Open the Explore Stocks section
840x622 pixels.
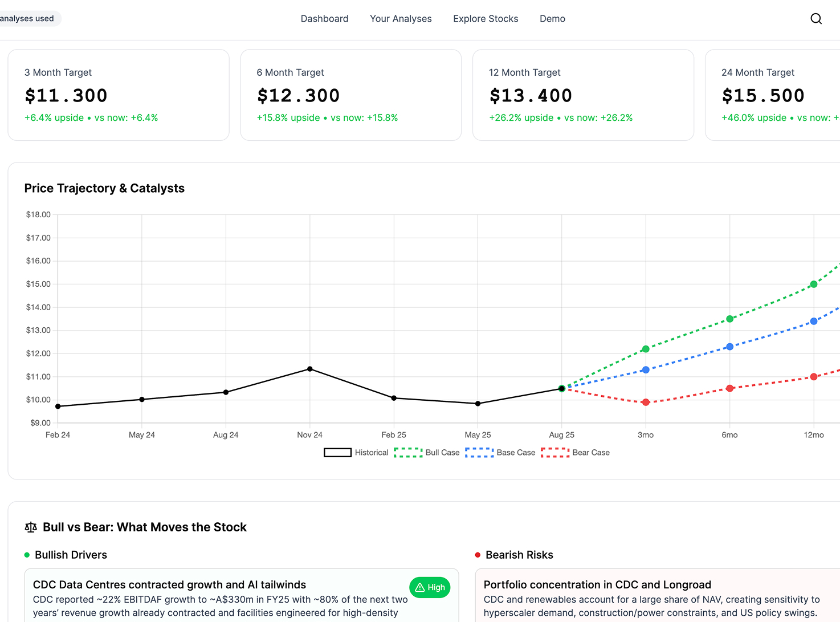click(x=486, y=18)
